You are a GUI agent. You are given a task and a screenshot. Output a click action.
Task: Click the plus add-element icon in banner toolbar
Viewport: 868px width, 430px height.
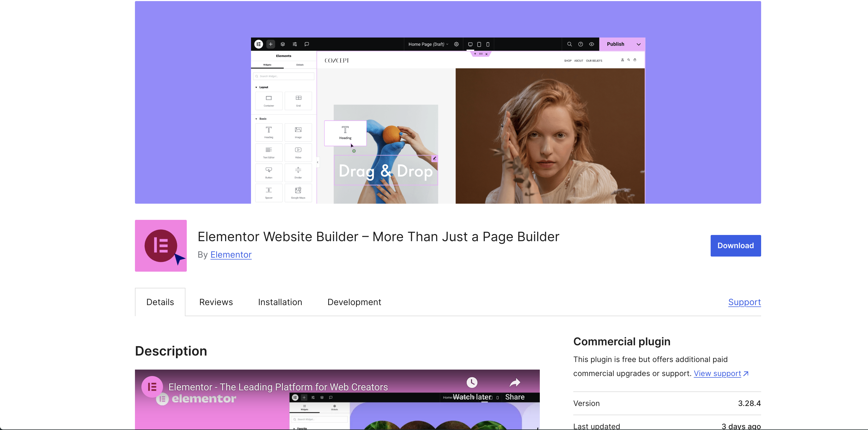271,44
